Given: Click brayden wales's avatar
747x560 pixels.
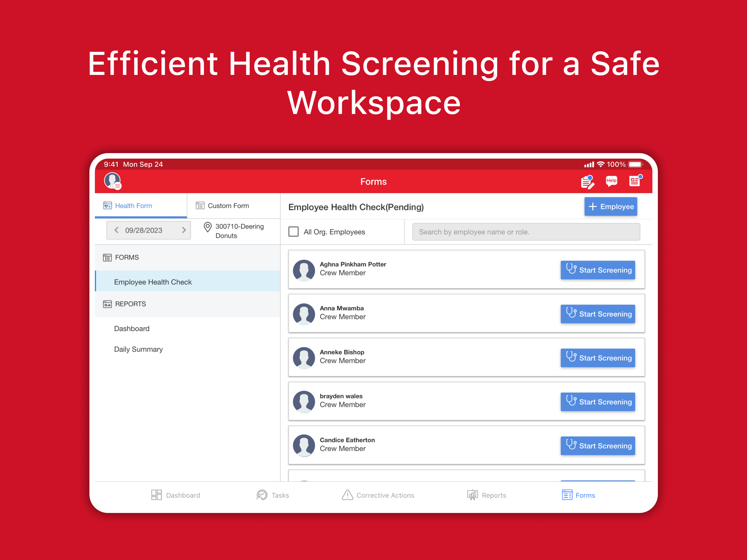Looking at the screenshot, I should point(304,402).
